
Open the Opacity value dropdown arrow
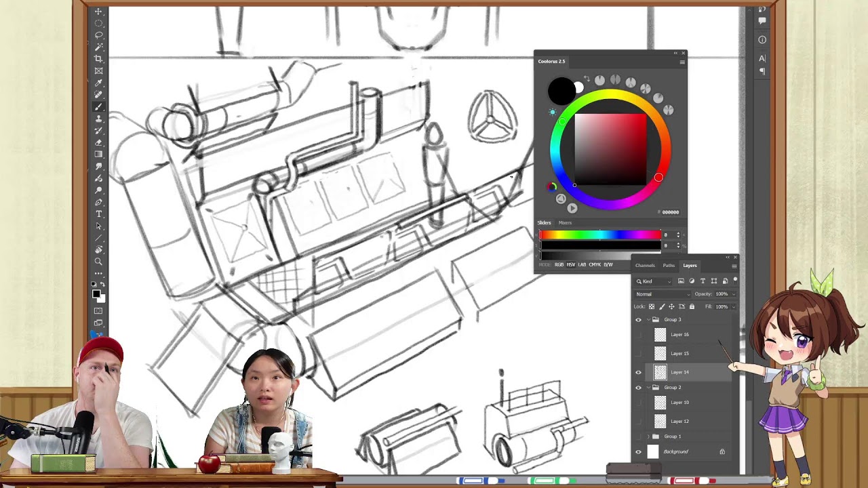point(734,293)
